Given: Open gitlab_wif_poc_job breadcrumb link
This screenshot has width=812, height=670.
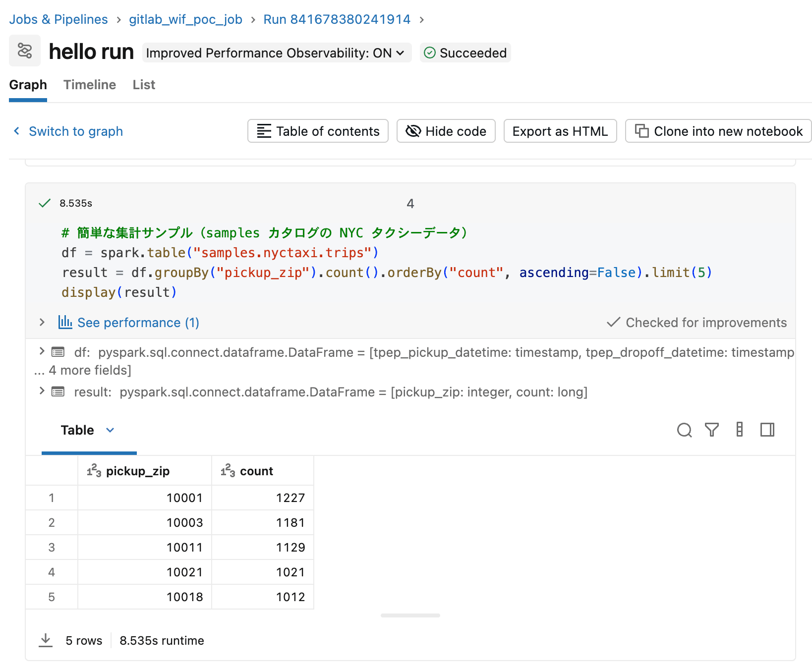Looking at the screenshot, I should [x=185, y=19].
